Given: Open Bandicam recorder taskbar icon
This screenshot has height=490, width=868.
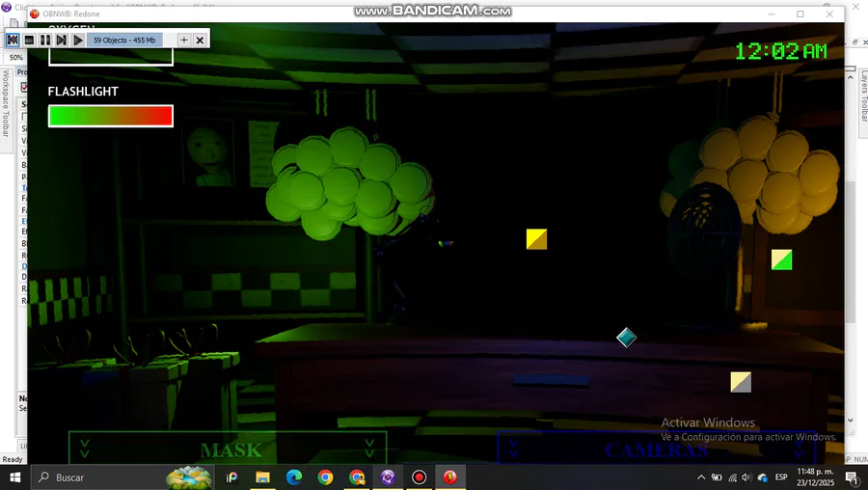Looking at the screenshot, I should (420, 477).
